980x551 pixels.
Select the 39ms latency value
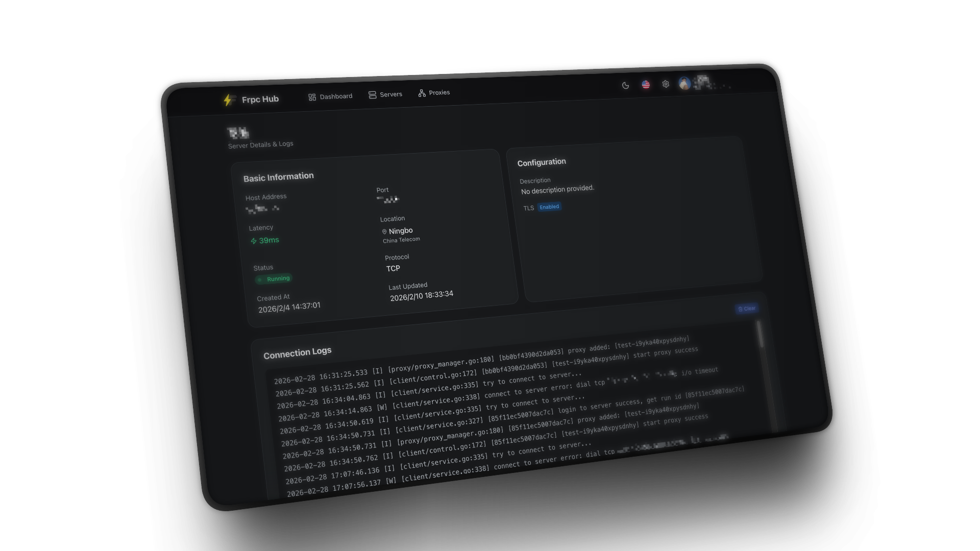(x=269, y=240)
